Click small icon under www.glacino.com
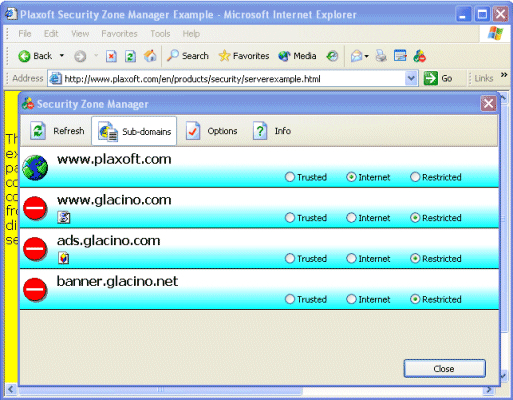The image size is (513, 400). 64,218
